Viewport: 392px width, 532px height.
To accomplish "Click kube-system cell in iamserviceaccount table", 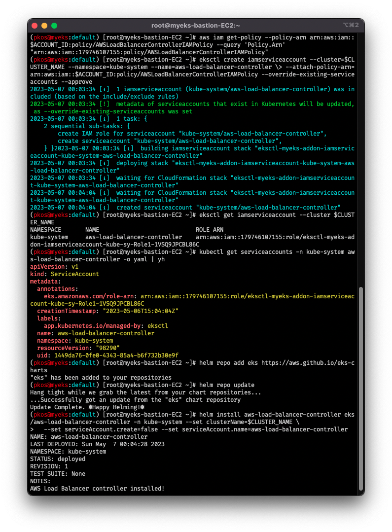I will 49,237.
